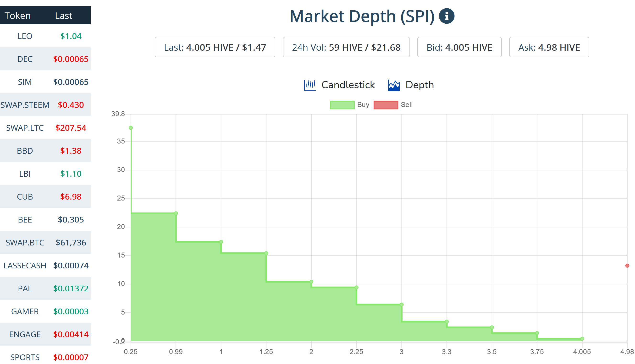Select the SPORTS token row
Image resolution: width=635 pixels, height=364 pixels.
(45, 355)
